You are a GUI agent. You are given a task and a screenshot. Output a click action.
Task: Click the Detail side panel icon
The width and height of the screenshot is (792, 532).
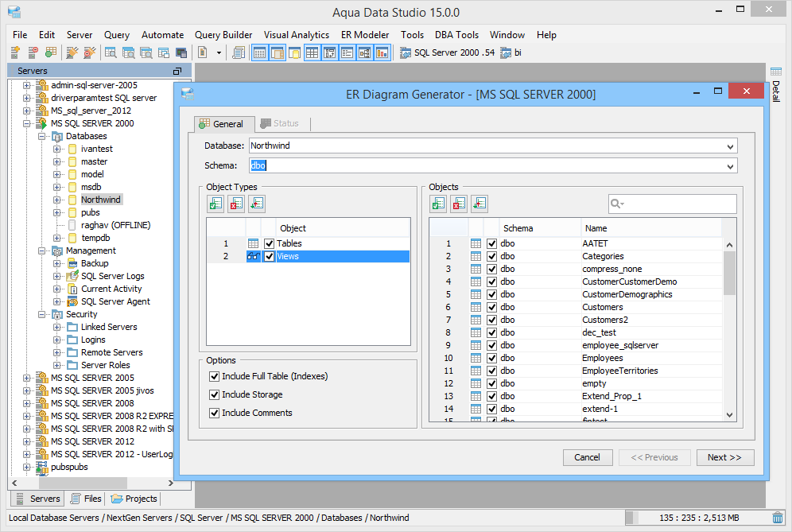click(x=776, y=72)
